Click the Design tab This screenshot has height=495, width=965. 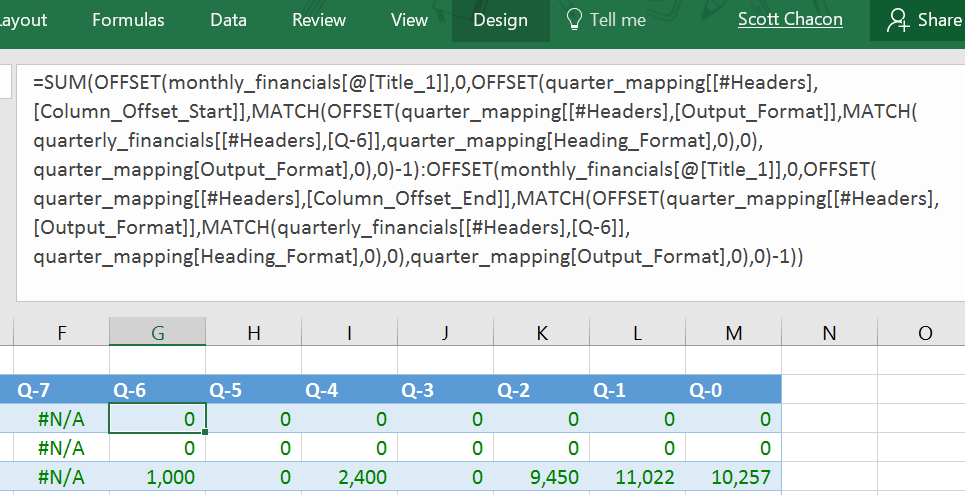500,20
